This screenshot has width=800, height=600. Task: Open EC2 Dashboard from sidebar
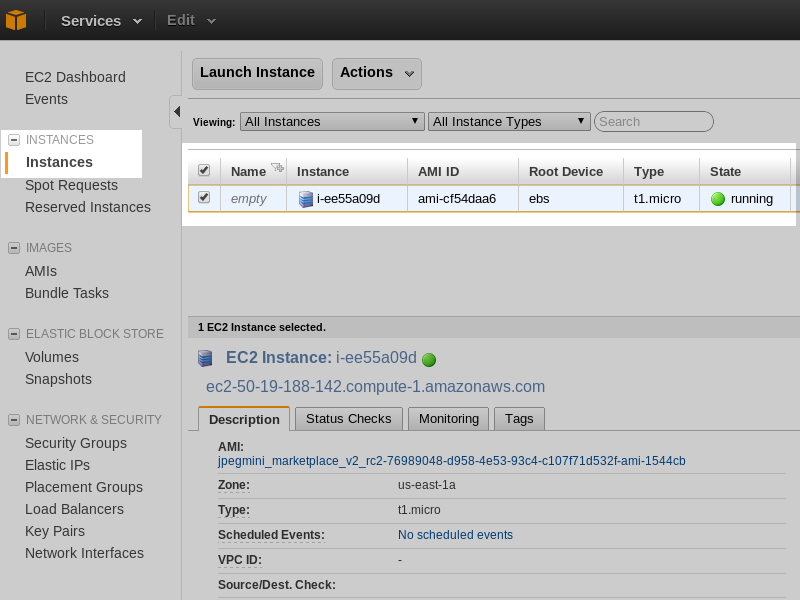coord(75,77)
